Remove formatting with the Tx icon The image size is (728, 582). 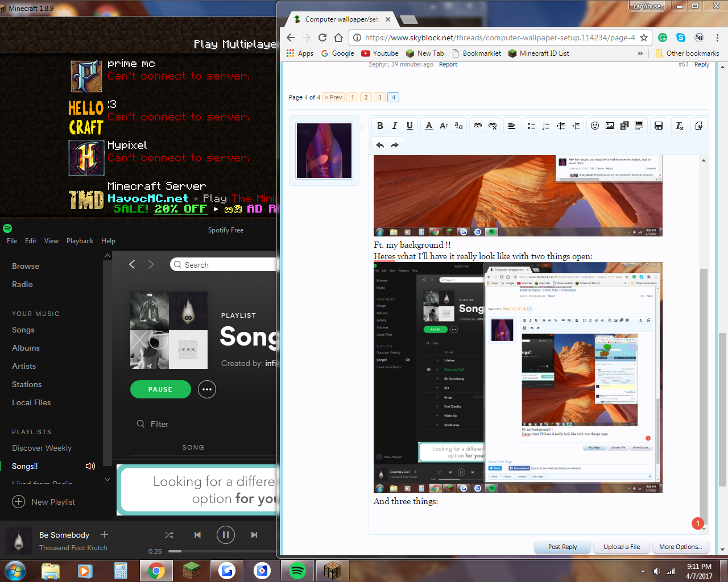click(x=679, y=126)
